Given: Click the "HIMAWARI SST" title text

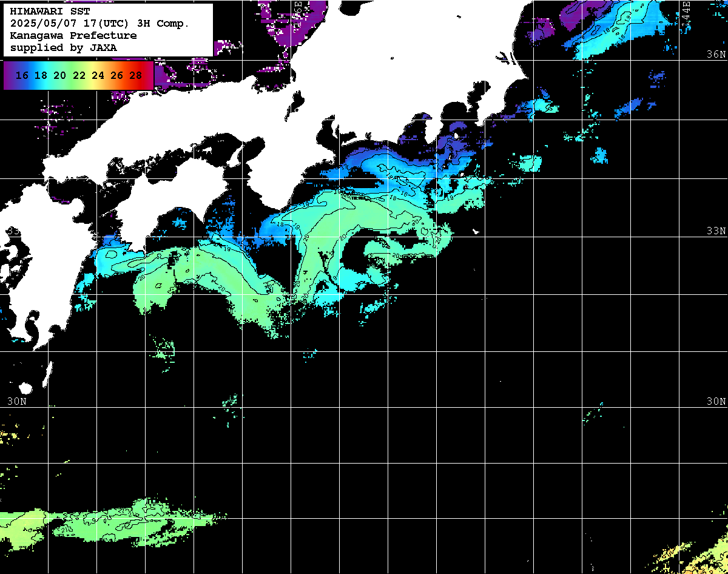Looking at the screenshot, I should point(50,12).
